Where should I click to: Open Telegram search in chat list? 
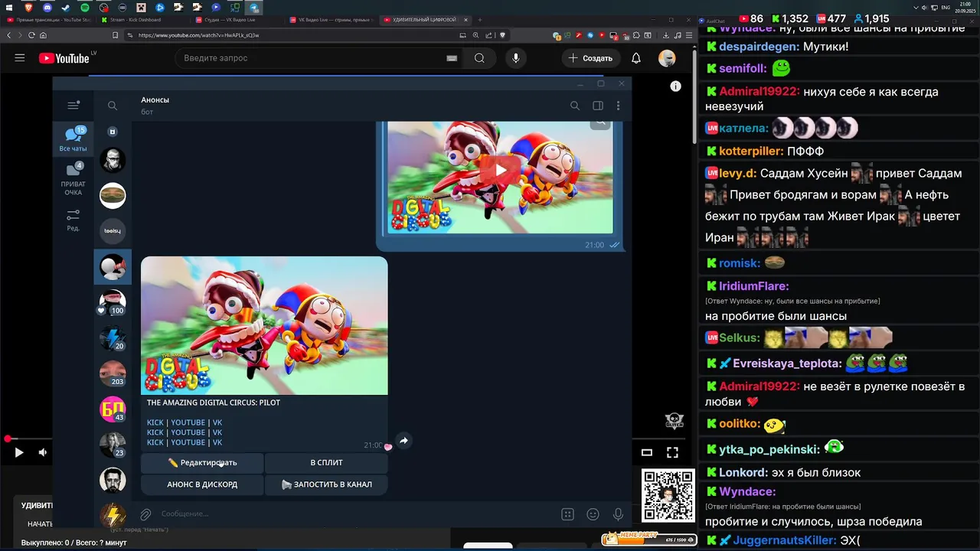[113, 106]
